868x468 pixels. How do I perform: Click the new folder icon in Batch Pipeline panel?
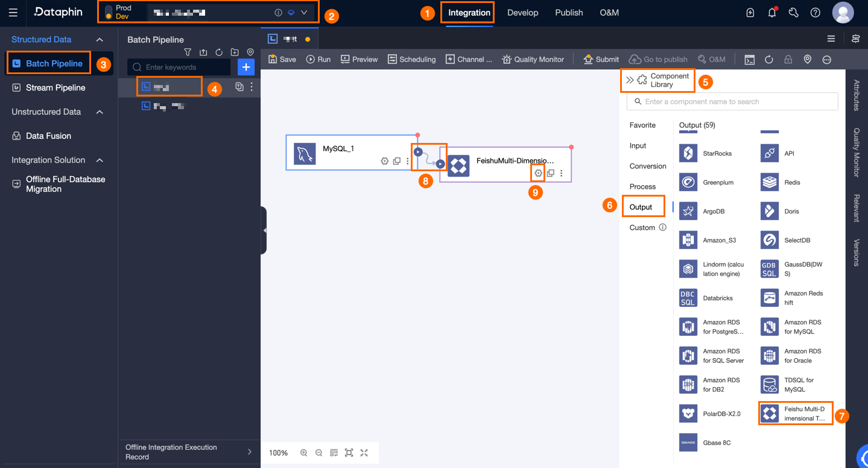pyautogui.click(x=235, y=52)
